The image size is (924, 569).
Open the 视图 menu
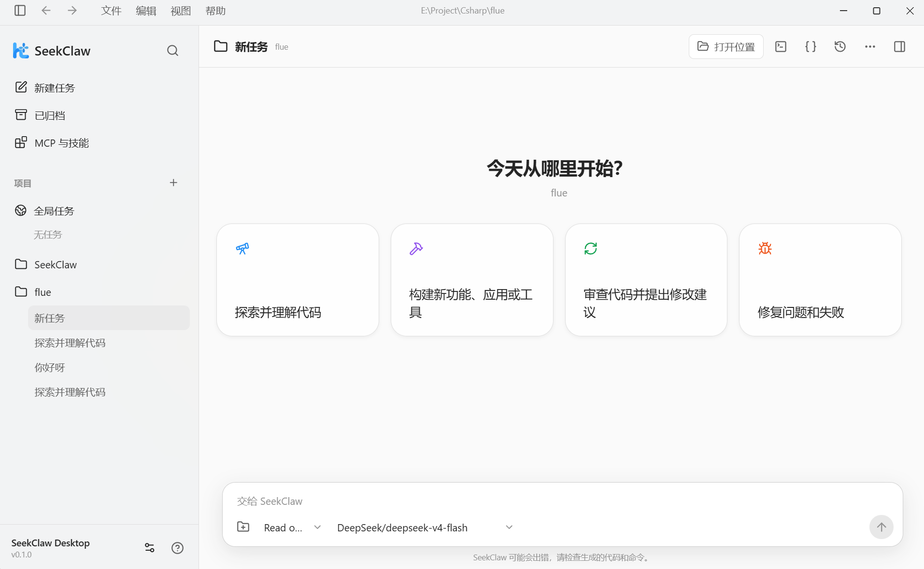point(181,11)
